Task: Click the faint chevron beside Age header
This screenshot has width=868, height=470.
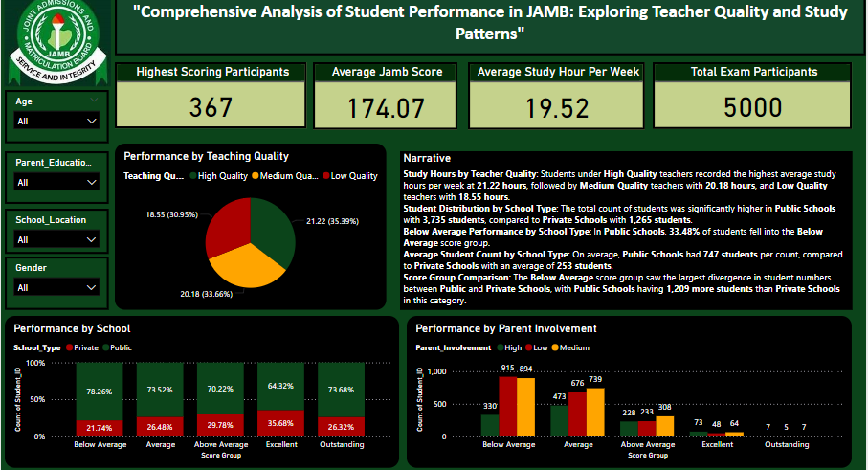Action: tap(94, 101)
